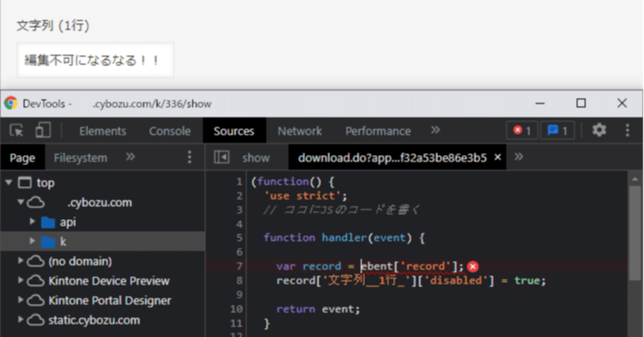Click the error icon on line 7

click(x=472, y=267)
